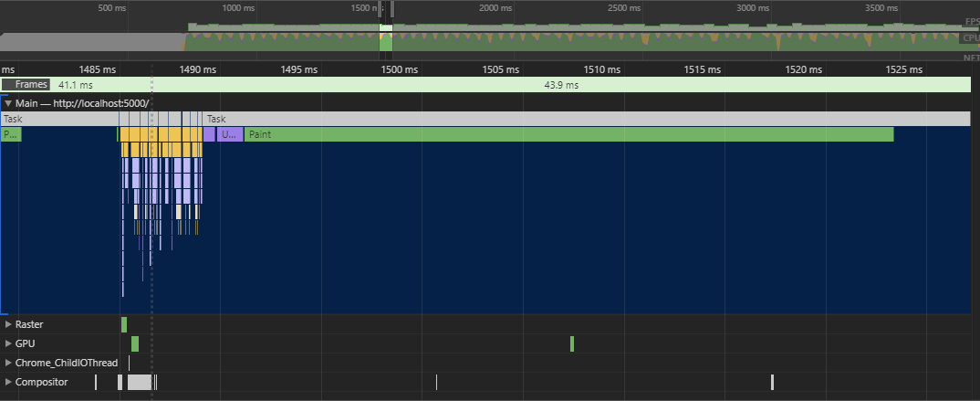Select the purple 'U...' update event
The height and width of the screenshot is (401, 980).
(x=229, y=134)
